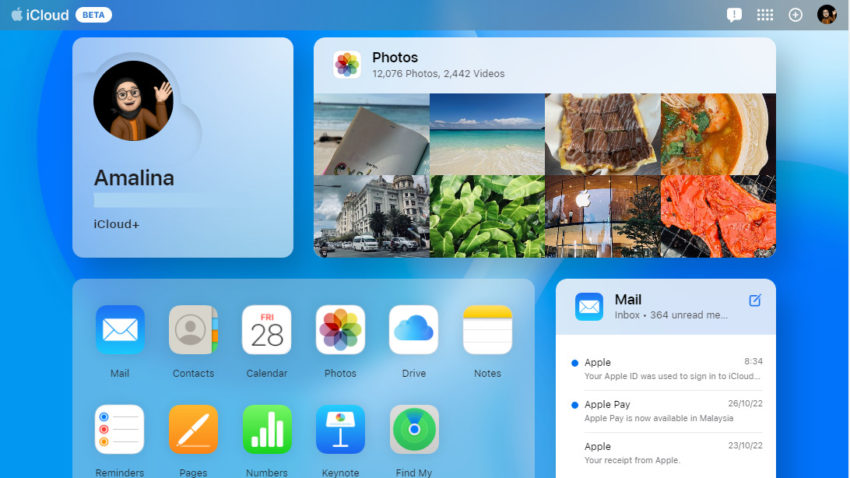Launch the Calendar app

pyautogui.click(x=267, y=330)
